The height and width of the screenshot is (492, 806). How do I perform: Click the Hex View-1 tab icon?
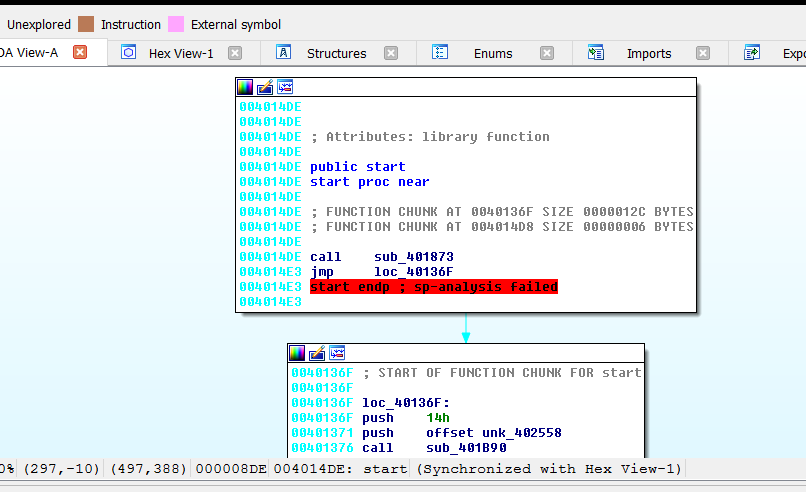click(x=129, y=53)
